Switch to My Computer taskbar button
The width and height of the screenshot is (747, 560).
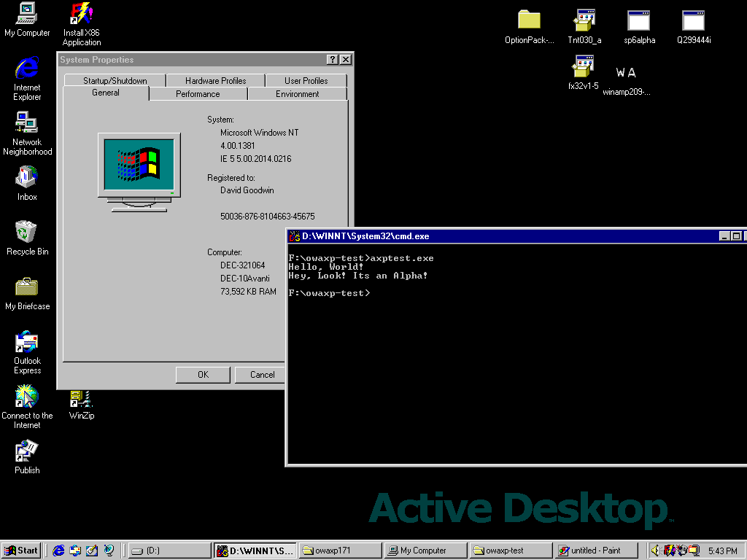[425, 551]
